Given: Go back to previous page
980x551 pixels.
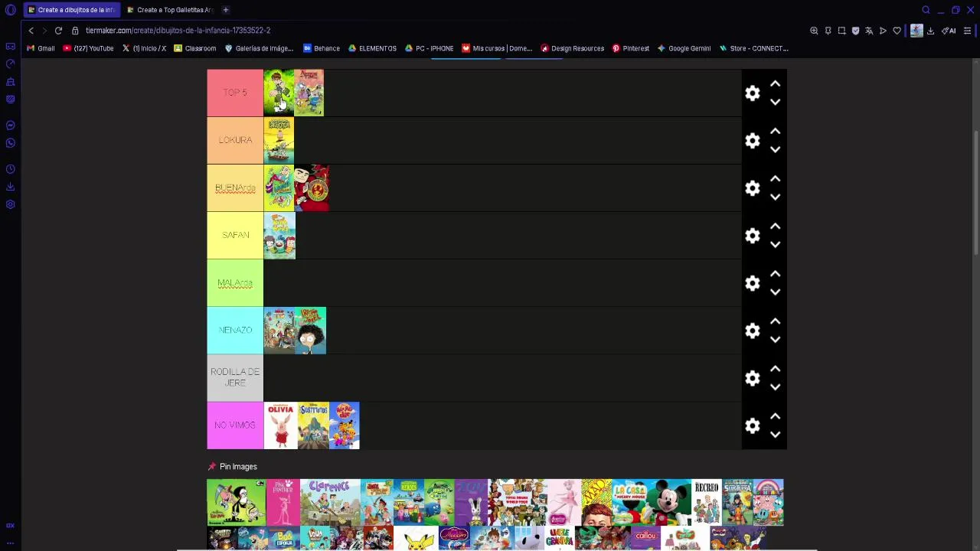Looking at the screenshot, I should tap(31, 31).
